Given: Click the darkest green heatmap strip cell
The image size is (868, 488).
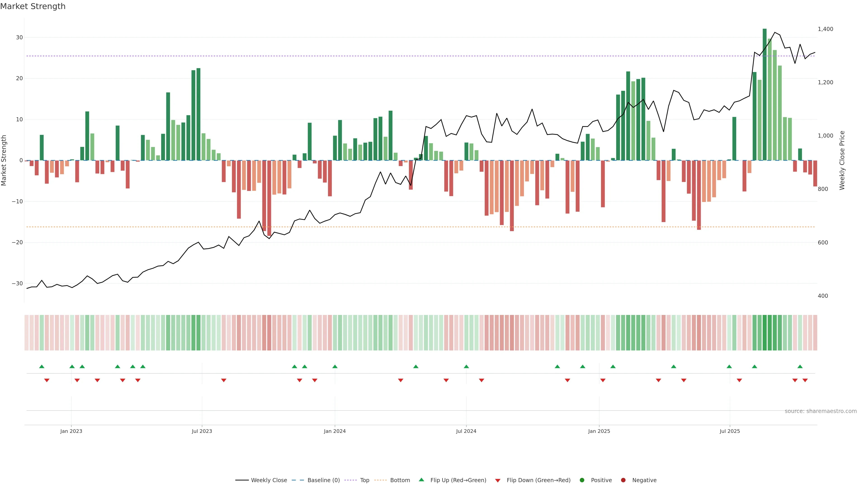Looking at the screenshot, I should click(764, 333).
